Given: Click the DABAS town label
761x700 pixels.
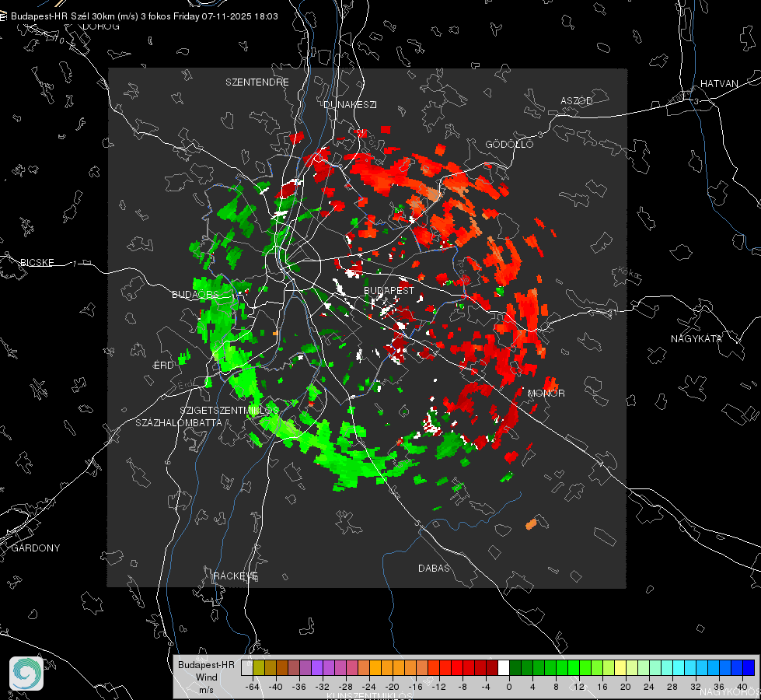Looking at the screenshot, I should (434, 569).
